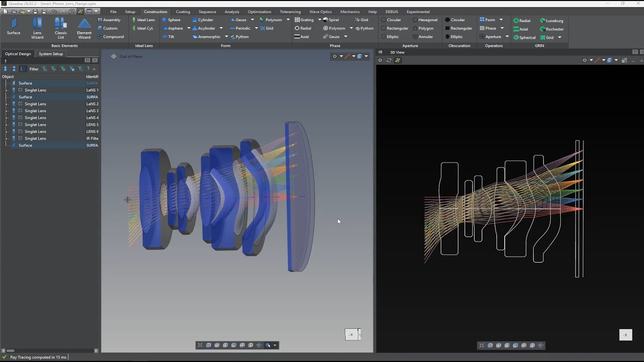Add an Ideal Lens

point(143,20)
